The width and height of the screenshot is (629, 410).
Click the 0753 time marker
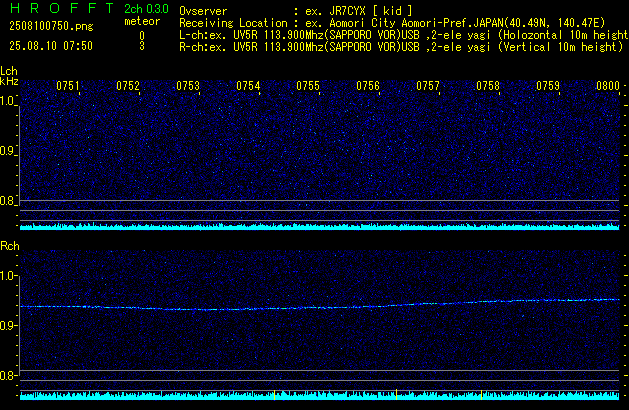point(188,86)
